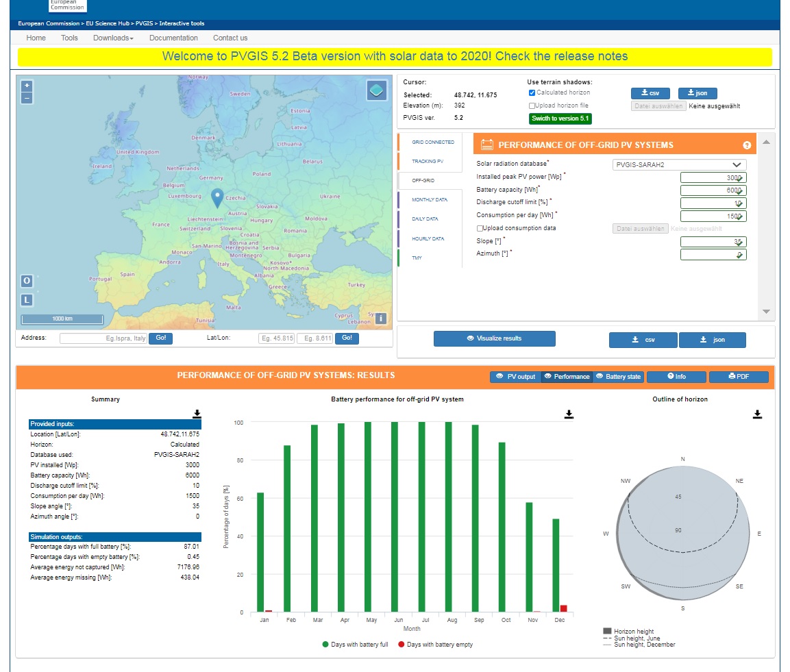This screenshot has width=790, height=672.
Task: Download Summary data via arrow icon
Action: [197, 414]
